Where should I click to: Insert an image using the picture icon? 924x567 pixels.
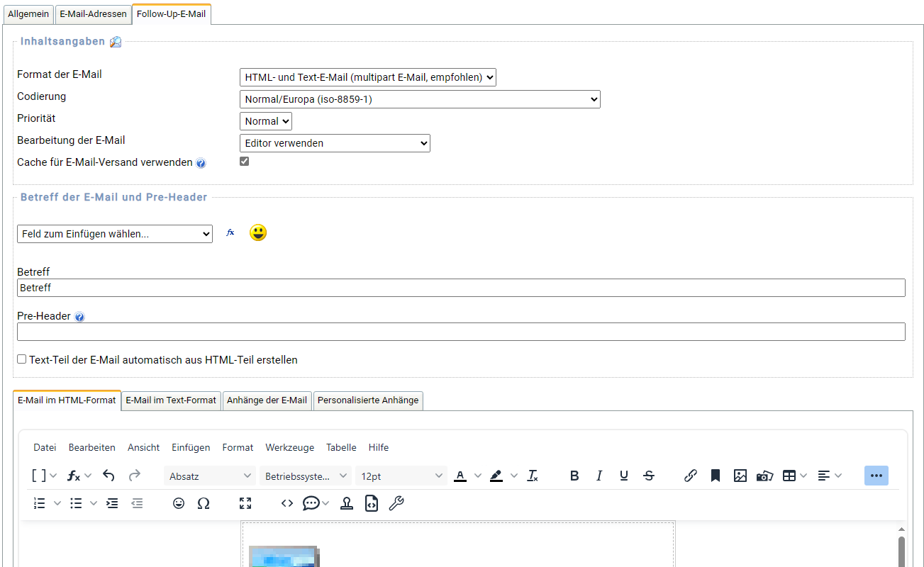pyautogui.click(x=740, y=476)
